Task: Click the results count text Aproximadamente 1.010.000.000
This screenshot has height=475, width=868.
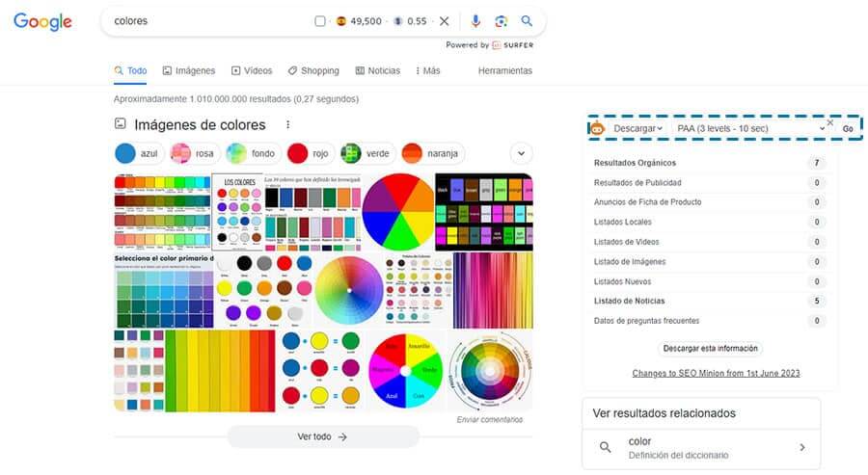Action: [x=236, y=99]
